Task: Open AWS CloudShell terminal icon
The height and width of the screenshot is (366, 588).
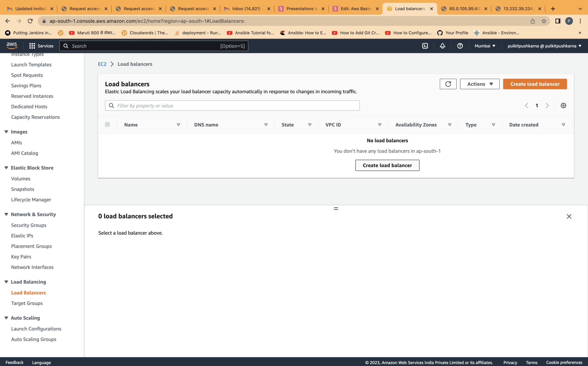Action: point(425,46)
